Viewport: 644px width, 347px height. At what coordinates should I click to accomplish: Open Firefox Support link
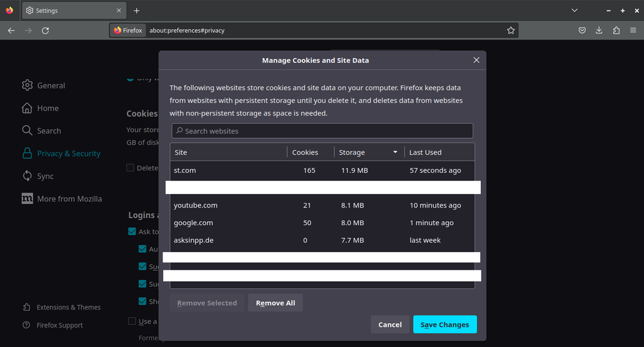53,325
